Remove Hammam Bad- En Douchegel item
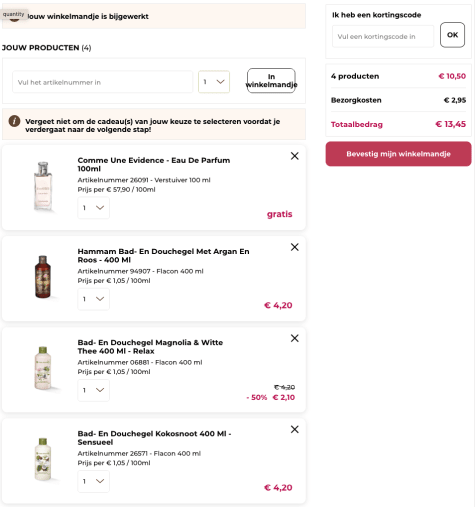475x507 pixels. click(x=294, y=247)
